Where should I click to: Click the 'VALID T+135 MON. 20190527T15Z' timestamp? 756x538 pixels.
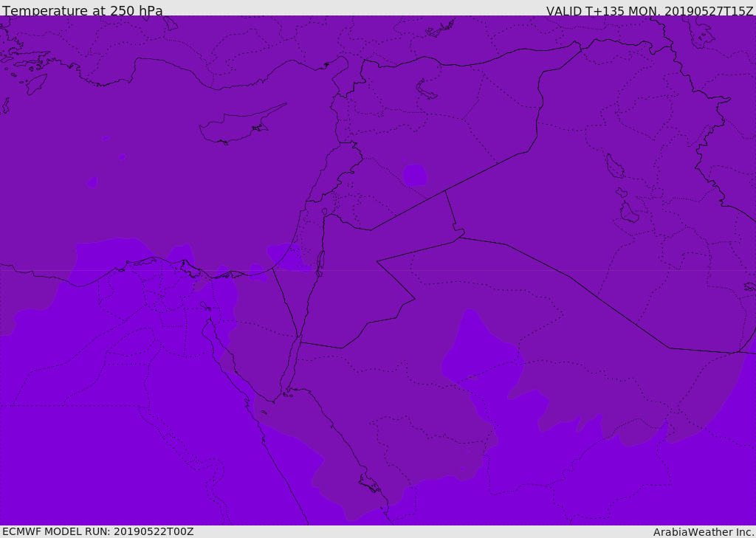click(x=650, y=10)
